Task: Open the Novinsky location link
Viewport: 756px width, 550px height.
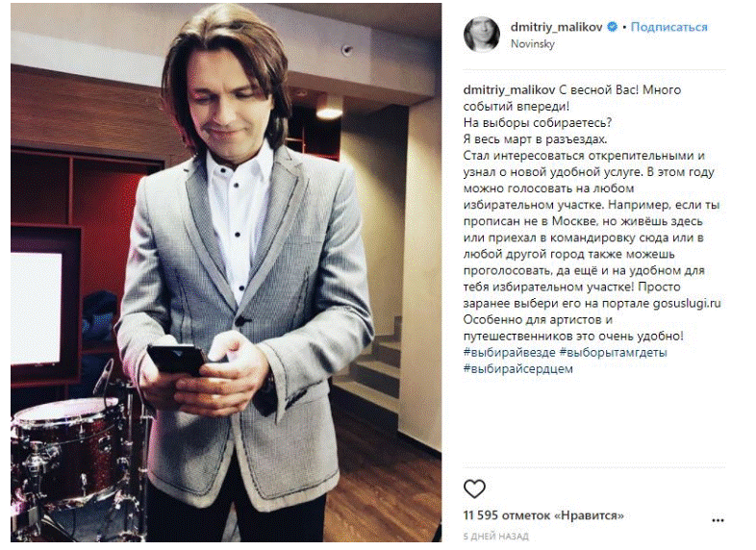Action: click(532, 44)
